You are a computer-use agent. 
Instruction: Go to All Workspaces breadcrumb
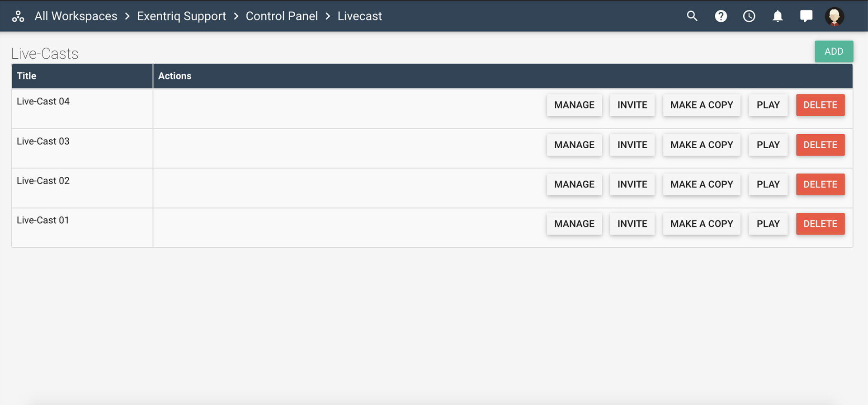(x=76, y=16)
